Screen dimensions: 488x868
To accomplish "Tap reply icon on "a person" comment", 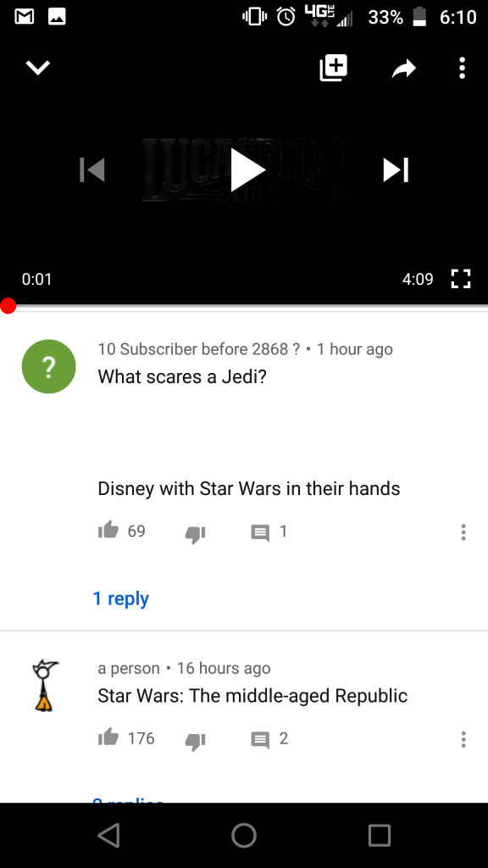I will [x=260, y=740].
